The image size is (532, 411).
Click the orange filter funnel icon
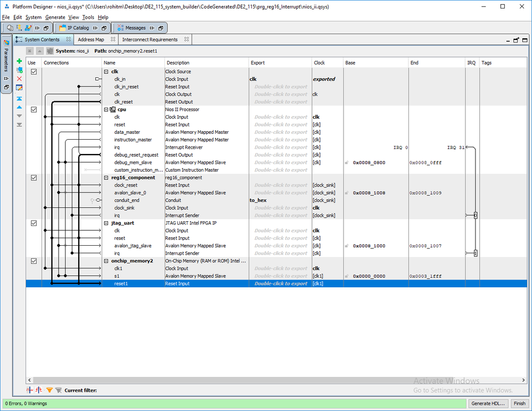pos(50,390)
